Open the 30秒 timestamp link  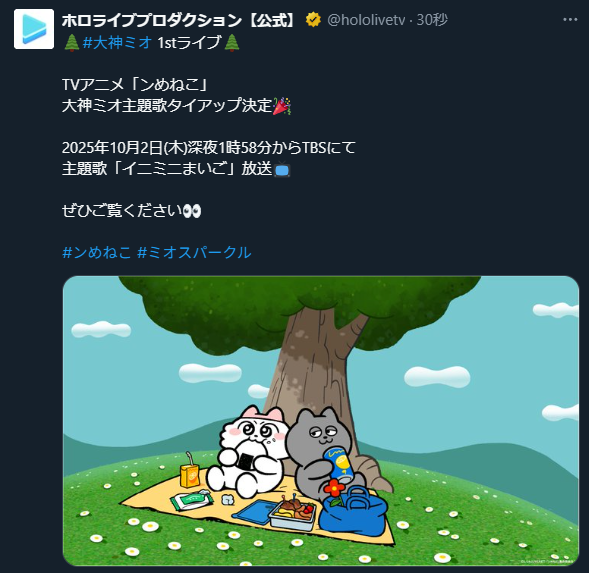coord(432,20)
